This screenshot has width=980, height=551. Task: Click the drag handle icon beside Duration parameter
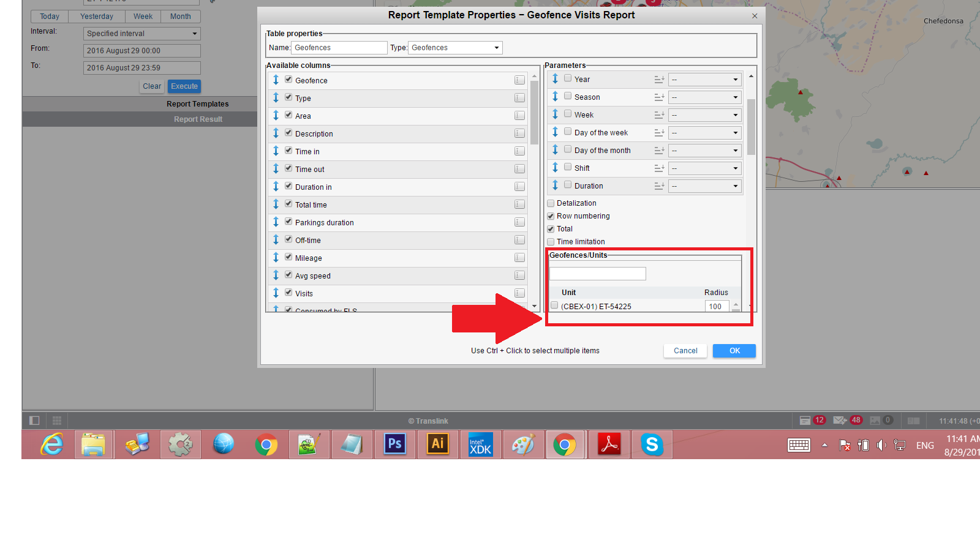point(555,186)
